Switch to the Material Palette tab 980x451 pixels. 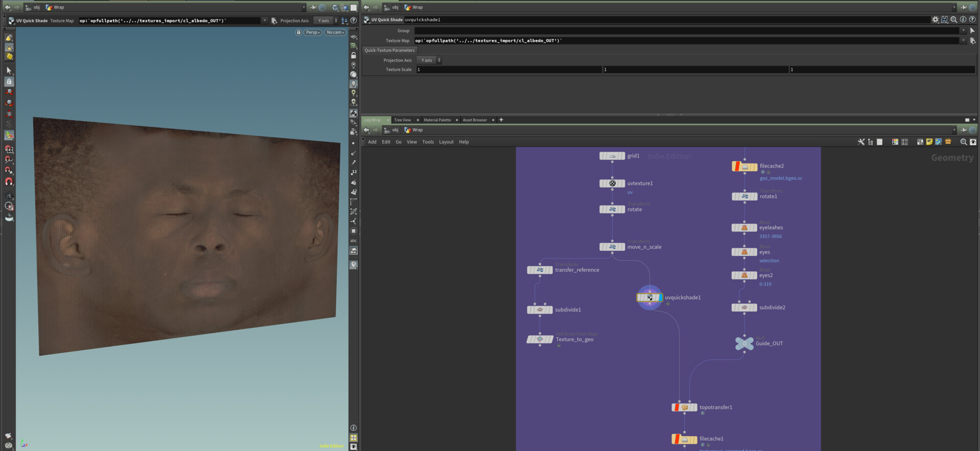437,120
